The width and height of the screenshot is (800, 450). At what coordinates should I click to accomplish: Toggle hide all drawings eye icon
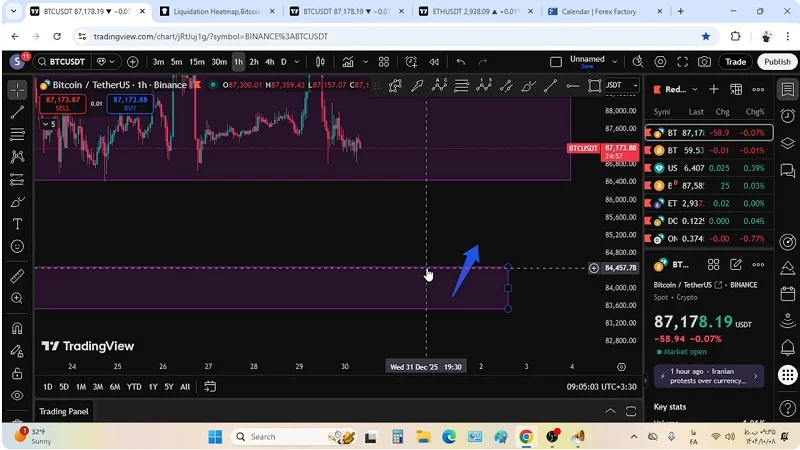tap(17, 396)
